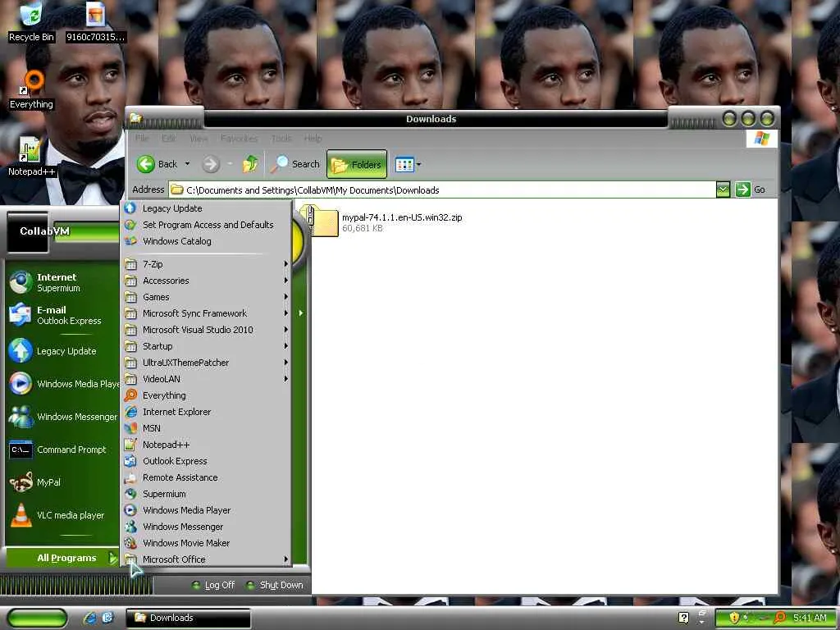
Task: Open Windows Messenger from programs list
Action: coord(207,527)
